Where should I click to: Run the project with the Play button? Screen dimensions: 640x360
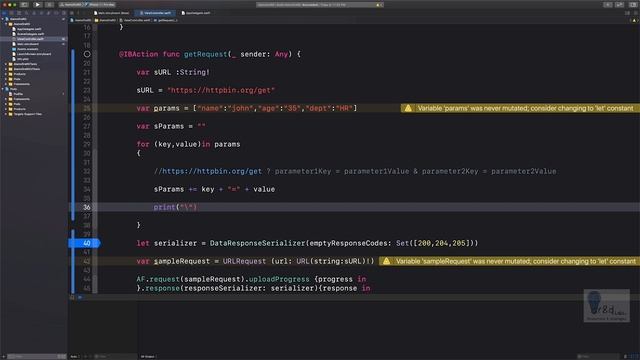[37, 4]
